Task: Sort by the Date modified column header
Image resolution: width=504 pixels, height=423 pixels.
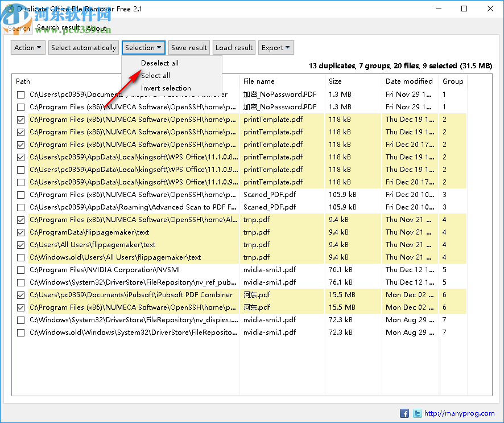Action: point(409,81)
